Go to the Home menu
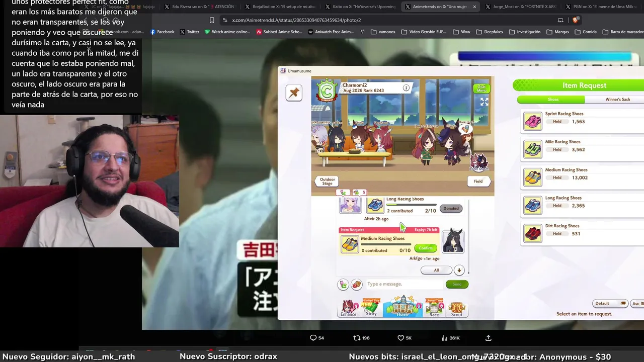The width and height of the screenshot is (644, 362). coord(403,307)
